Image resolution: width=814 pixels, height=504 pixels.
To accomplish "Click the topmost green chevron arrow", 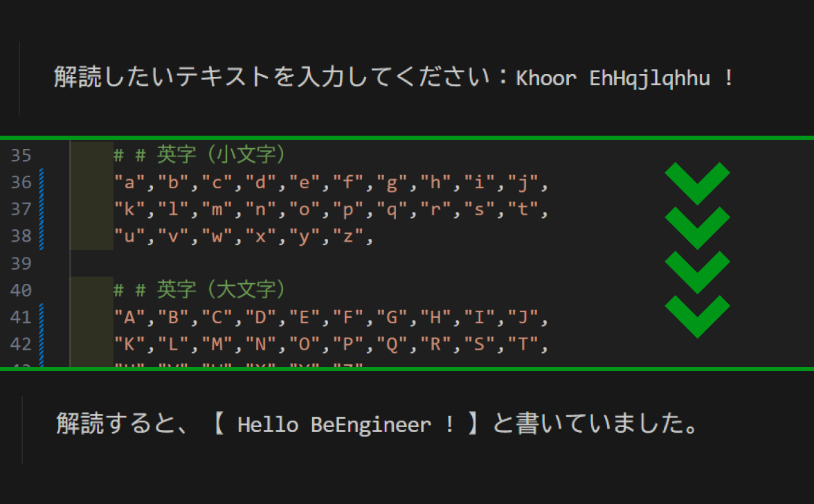I will (698, 183).
